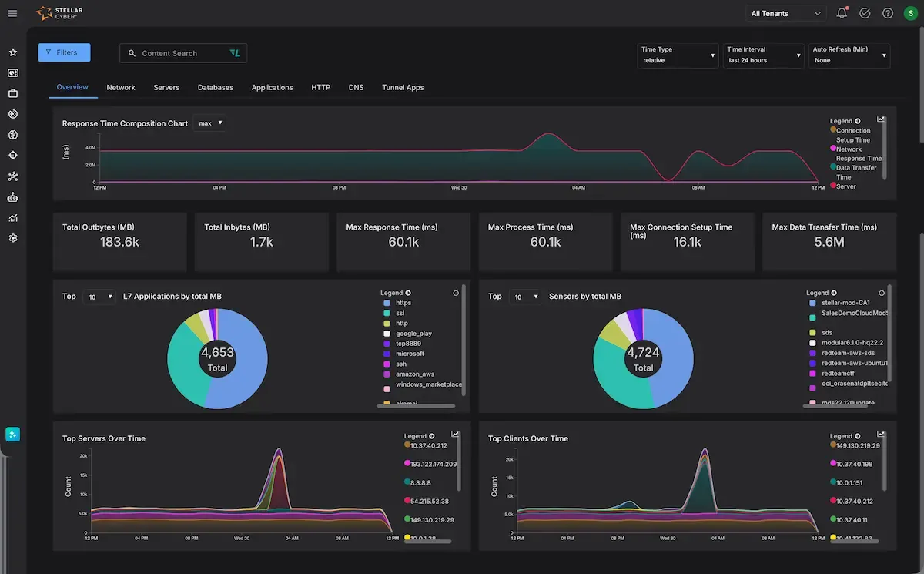The image size is (924, 574).
Task: Switch to the Servers tab
Action: (166, 88)
